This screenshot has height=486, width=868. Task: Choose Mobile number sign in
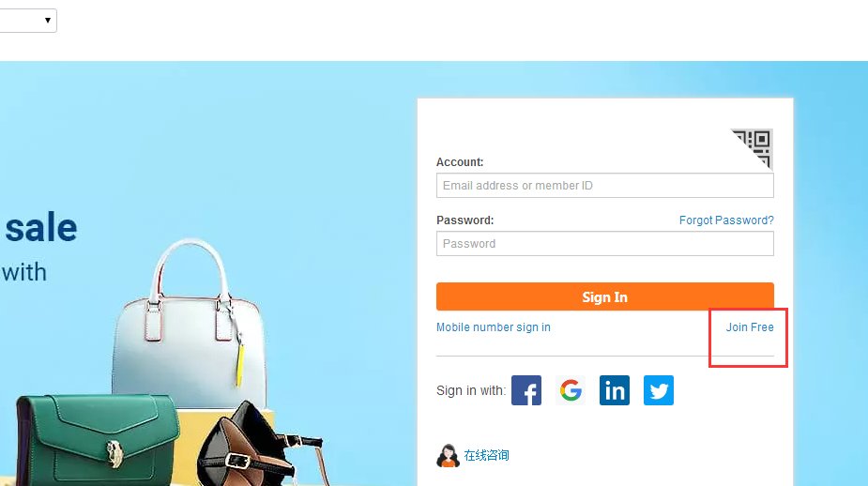tap(494, 327)
